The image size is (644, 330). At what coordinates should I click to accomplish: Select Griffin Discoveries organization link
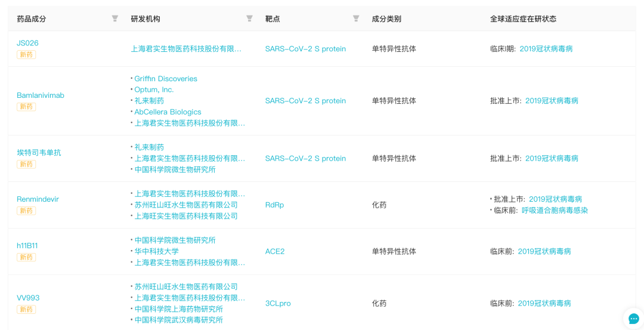point(166,79)
